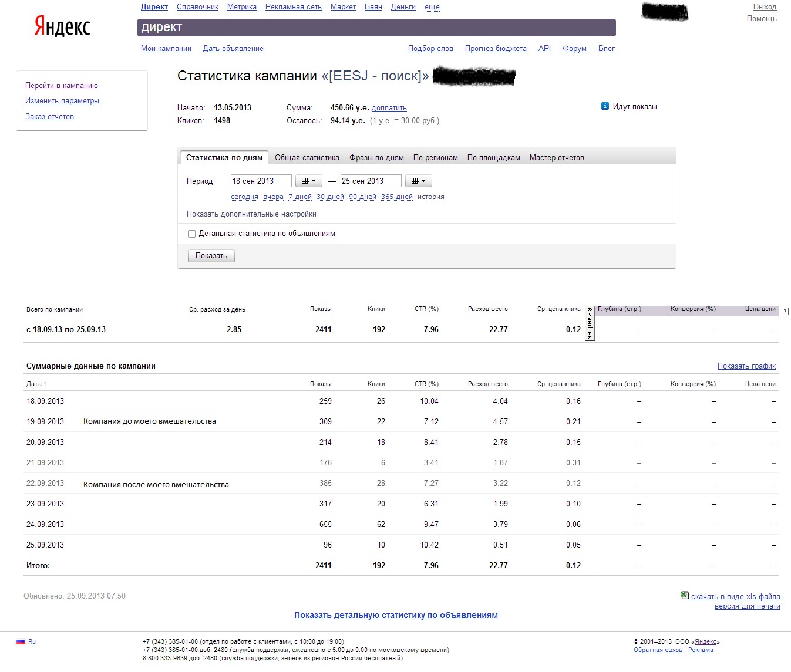Open the история period option
Viewport: 791px width, 672px height.
[x=431, y=197]
